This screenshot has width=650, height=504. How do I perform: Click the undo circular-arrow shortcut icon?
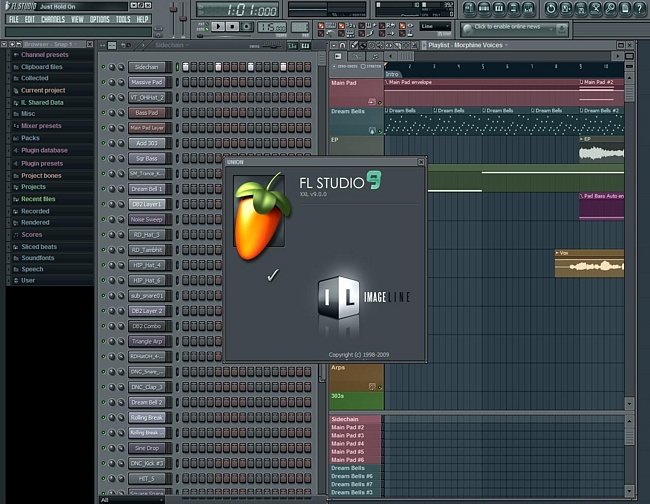[x=551, y=9]
